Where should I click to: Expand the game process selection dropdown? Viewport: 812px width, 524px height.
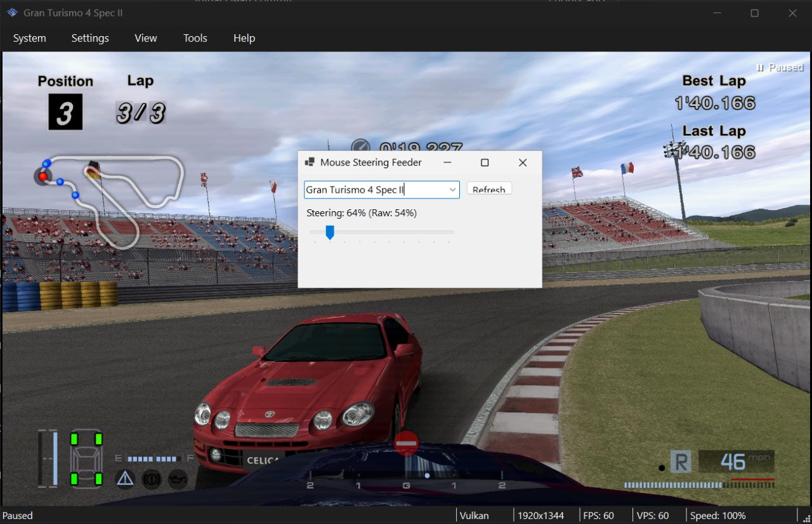coord(451,189)
